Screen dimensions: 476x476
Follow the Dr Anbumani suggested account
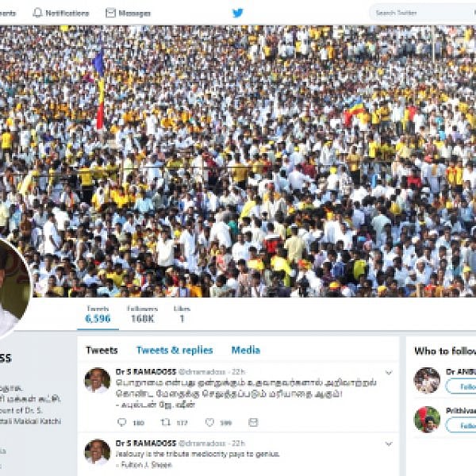(461, 386)
